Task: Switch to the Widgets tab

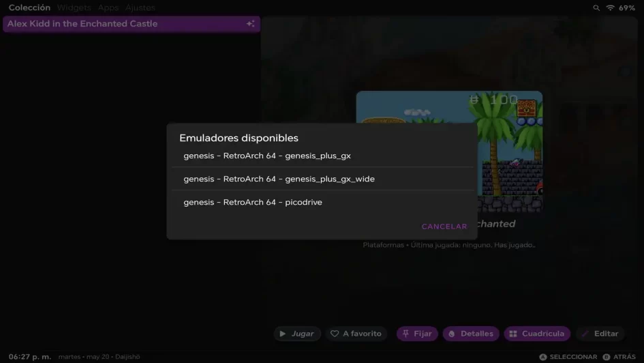Action: click(x=74, y=8)
